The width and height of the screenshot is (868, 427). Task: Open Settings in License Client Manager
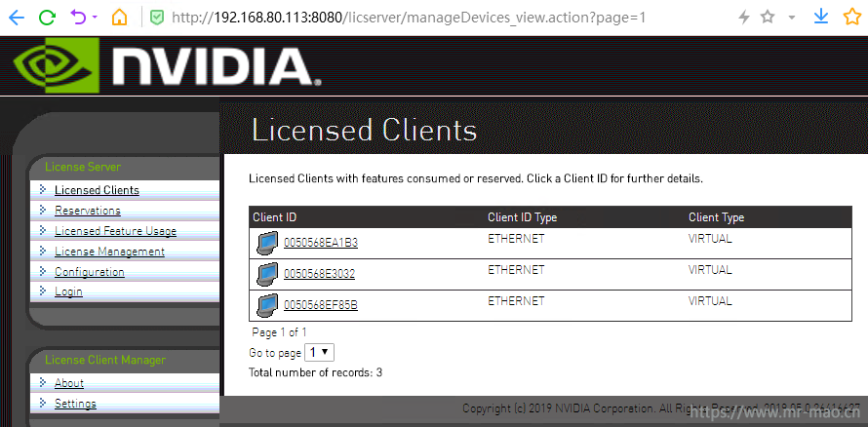(75, 404)
